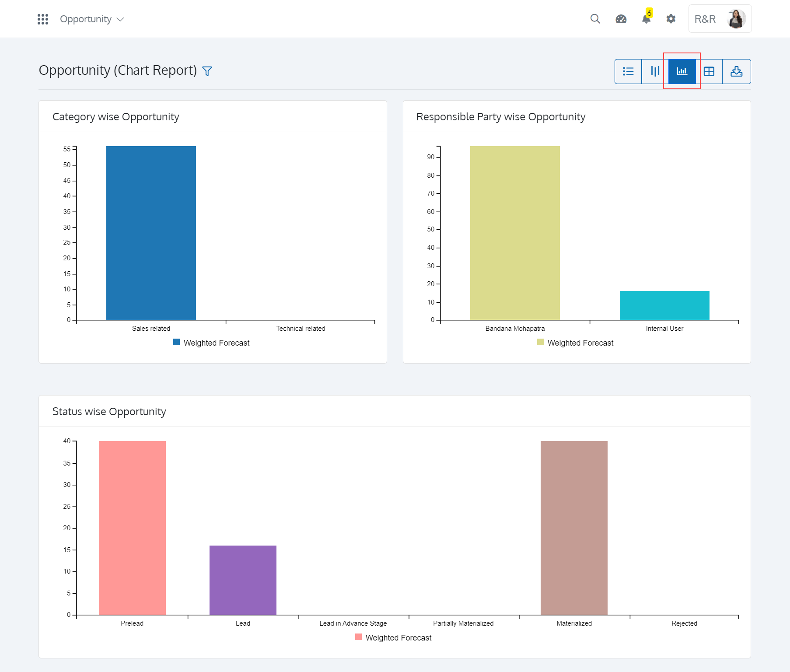Open the R&R user profile menu
The width and height of the screenshot is (790, 672).
(x=720, y=19)
